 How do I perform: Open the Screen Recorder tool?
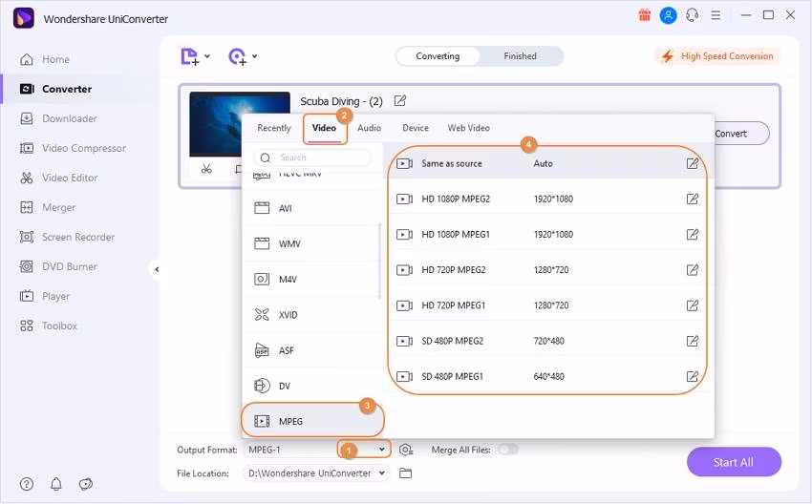coord(67,237)
